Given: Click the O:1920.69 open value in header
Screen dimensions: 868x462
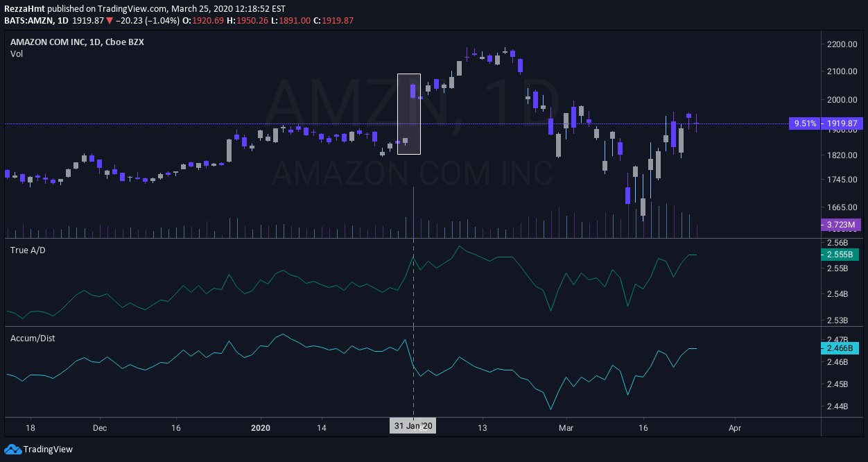Looking at the screenshot, I should [203, 20].
